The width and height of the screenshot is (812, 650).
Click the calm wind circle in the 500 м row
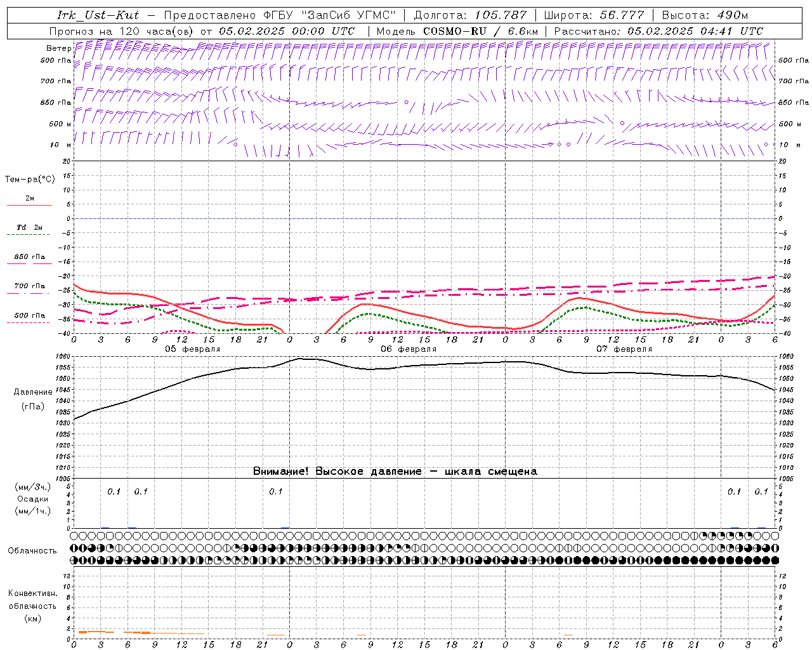click(x=622, y=123)
